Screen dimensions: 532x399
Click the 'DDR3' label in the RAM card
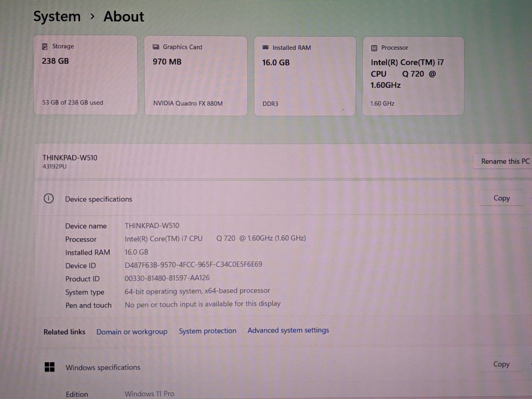coord(270,104)
